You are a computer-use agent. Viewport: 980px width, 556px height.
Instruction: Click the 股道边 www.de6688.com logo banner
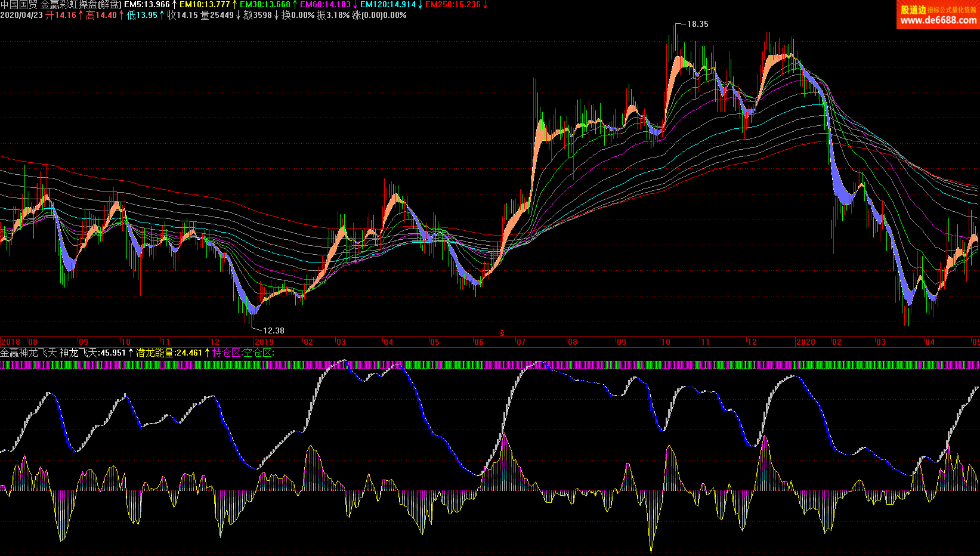tap(938, 15)
